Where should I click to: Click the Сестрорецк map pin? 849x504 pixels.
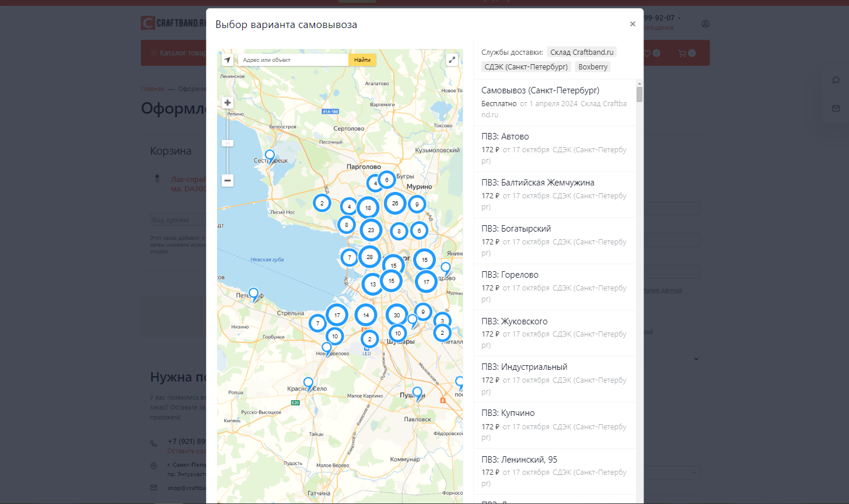pos(270,156)
